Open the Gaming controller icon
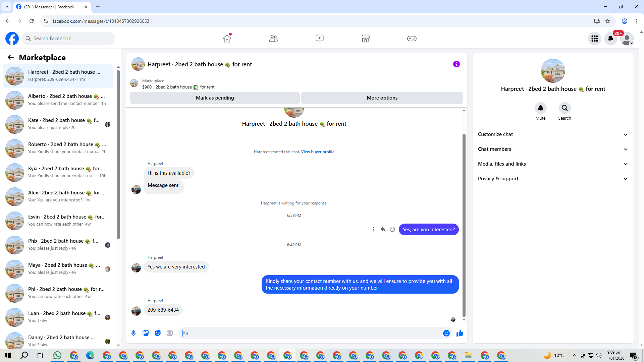This screenshot has height=362, width=644. pyautogui.click(x=412, y=39)
